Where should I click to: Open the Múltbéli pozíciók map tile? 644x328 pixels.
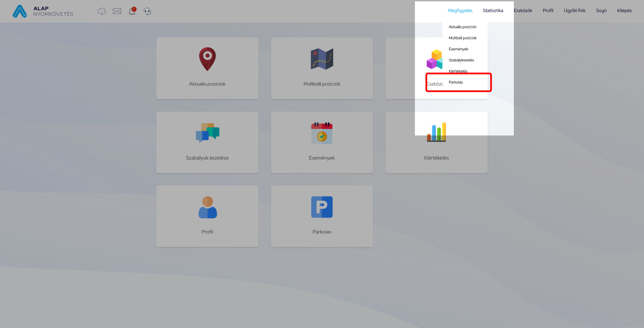tap(322, 68)
